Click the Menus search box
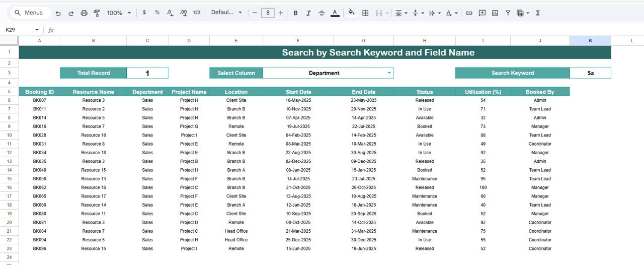Screen dimensions: 644x265 coord(30,13)
